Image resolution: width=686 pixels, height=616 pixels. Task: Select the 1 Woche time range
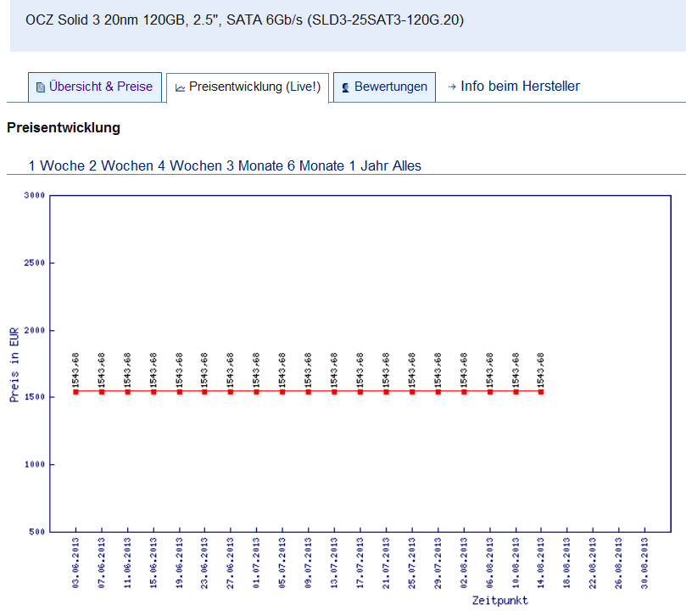57,166
